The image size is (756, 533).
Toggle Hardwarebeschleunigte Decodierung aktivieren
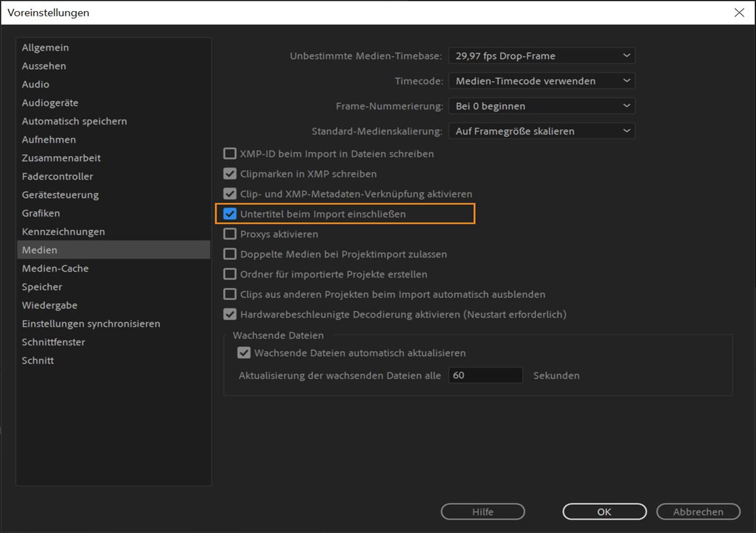230,314
